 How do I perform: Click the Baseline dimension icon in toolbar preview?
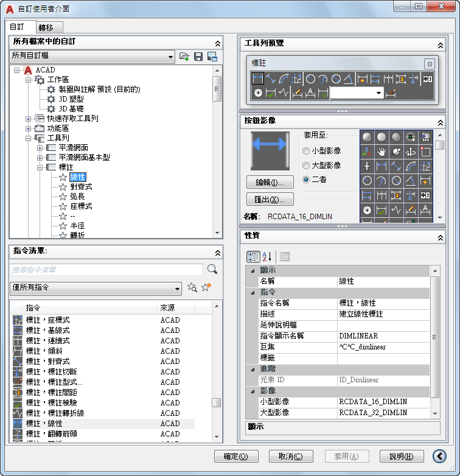point(375,79)
